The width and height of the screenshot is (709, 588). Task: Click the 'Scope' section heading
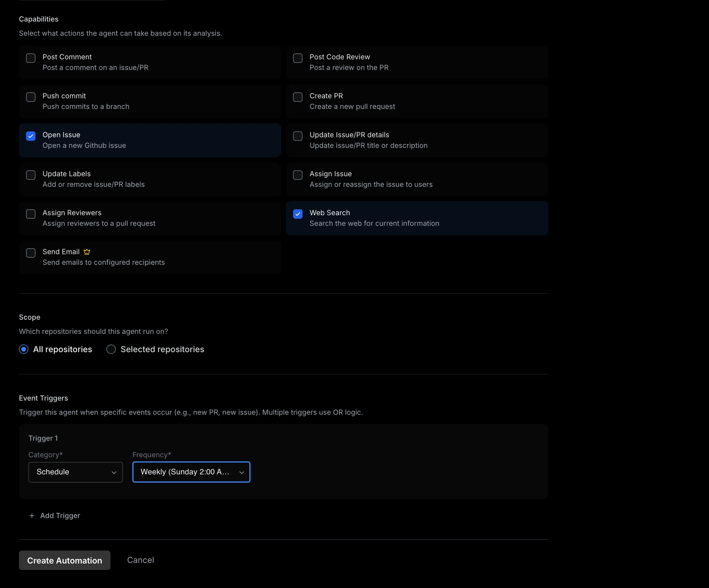point(30,317)
